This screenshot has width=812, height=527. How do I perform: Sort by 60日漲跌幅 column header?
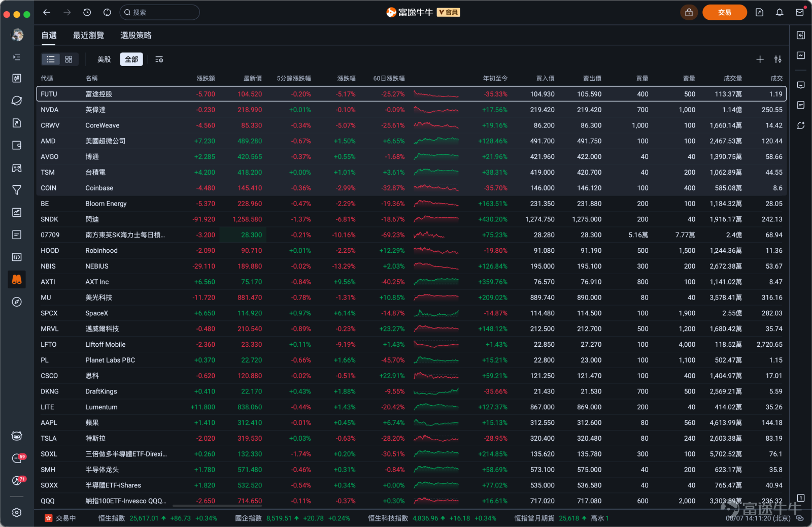pos(389,78)
